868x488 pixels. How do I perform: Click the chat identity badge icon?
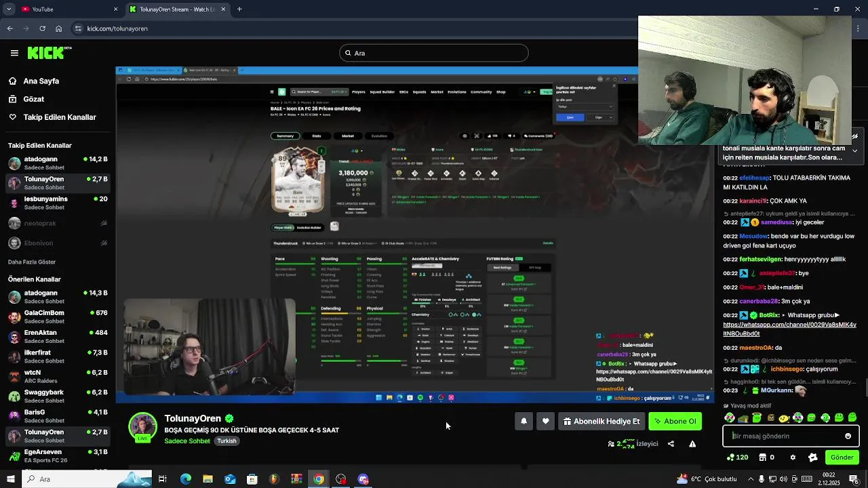click(813, 457)
